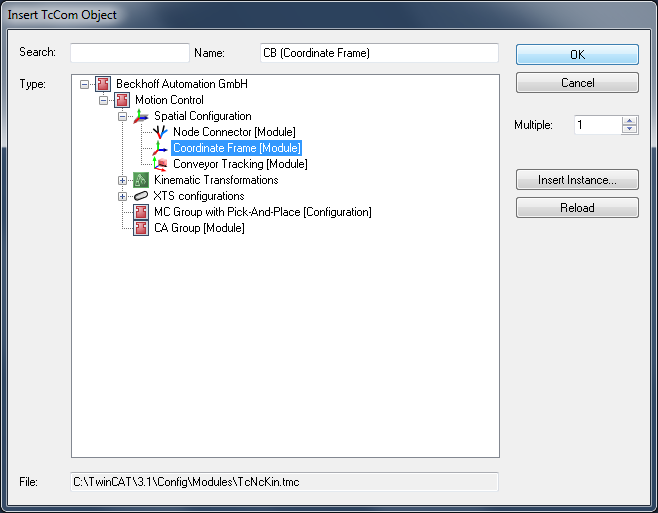Expand the Kinematic Transformations node
Viewport: 658px width, 513px height.
click(x=122, y=181)
